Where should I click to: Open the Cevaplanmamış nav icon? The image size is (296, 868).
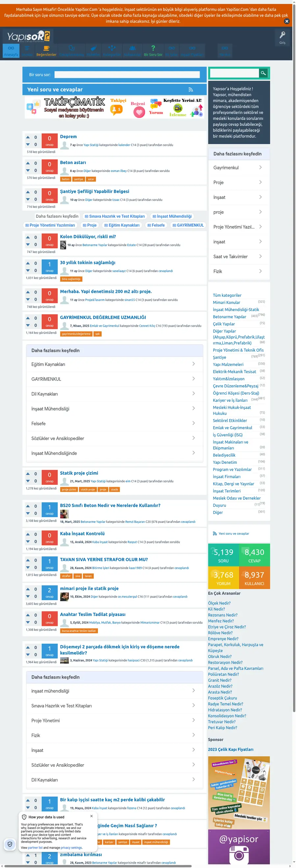coord(71,50)
